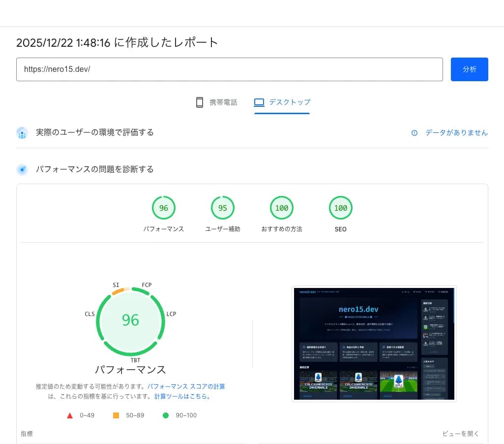
Task: Click the field data icon before 実際のユーザーの環境で評価する
Action: pyautogui.click(x=22, y=132)
